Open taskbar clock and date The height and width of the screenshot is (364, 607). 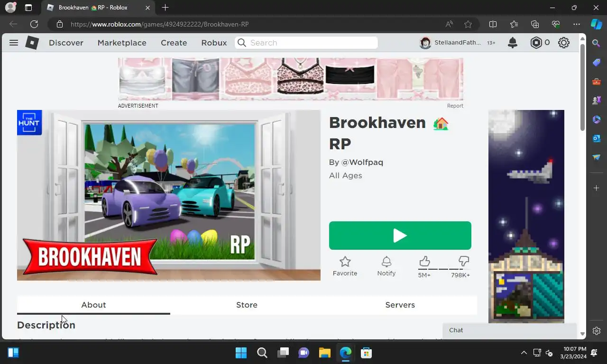pos(573,353)
